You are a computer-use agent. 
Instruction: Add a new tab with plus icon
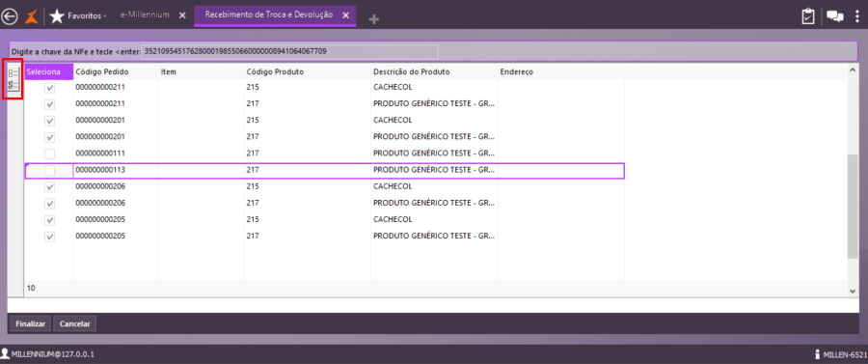pos(374,19)
